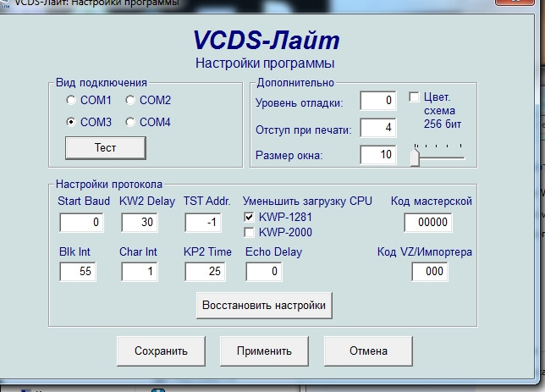Click the Echo Delay input field
This screenshot has width=545, height=392.
263,271
